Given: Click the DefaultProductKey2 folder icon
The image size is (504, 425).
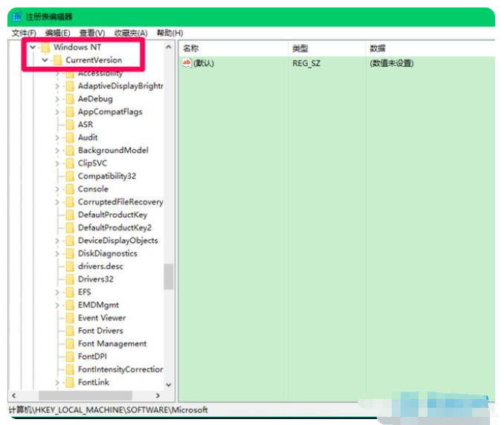Looking at the screenshot, I should tap(70, 228).
